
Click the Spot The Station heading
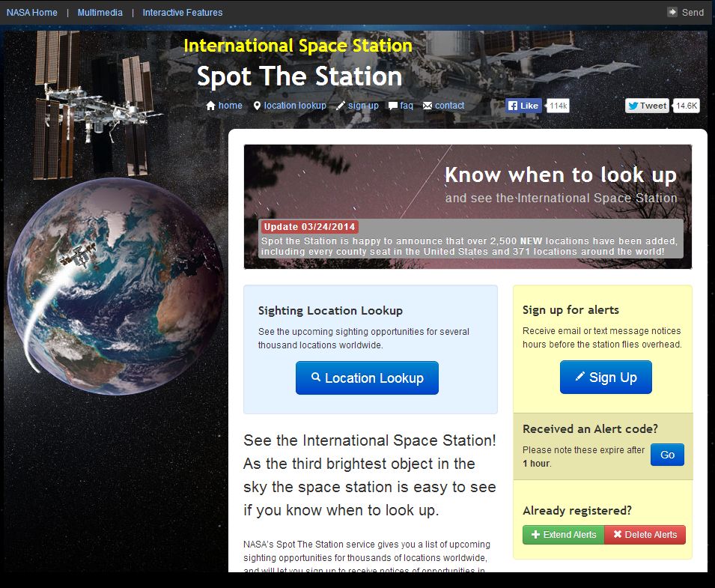pyautogui.click(x=299, y=76)
